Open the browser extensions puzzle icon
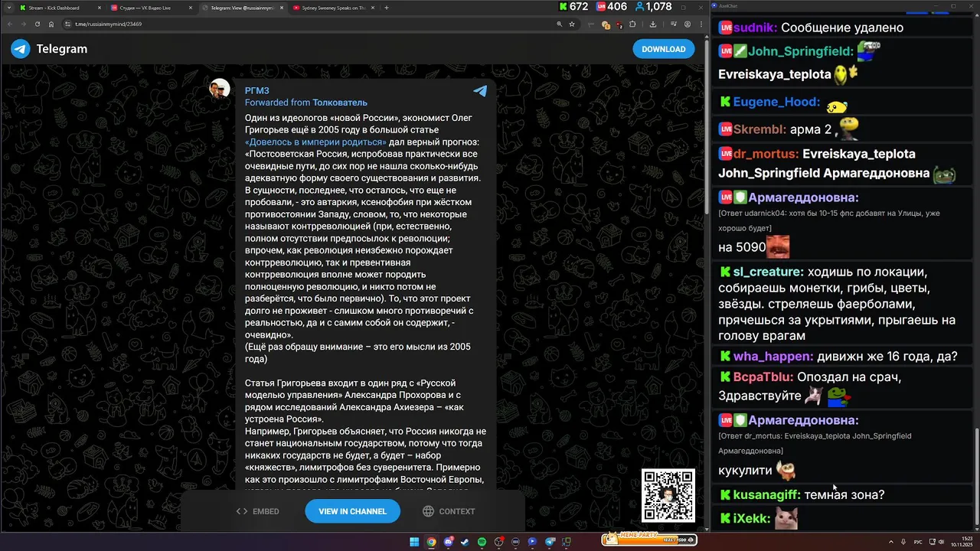 pos(632,24)
